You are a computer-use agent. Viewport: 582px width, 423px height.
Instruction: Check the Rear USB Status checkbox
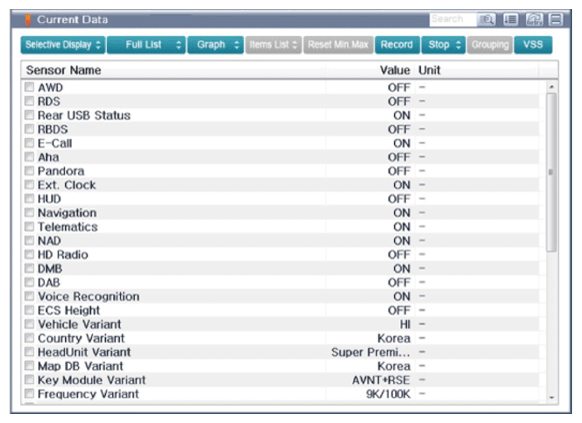click(29, 115)
